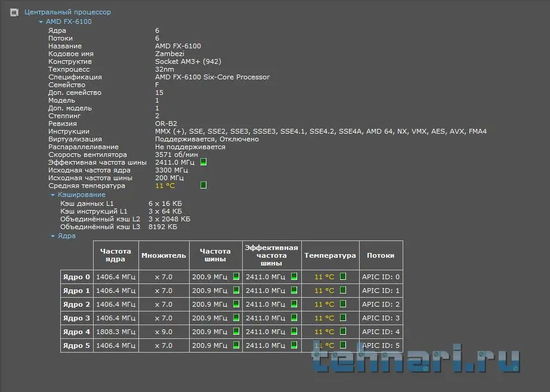Click the Кэширование section label

(x=82, y=195)
